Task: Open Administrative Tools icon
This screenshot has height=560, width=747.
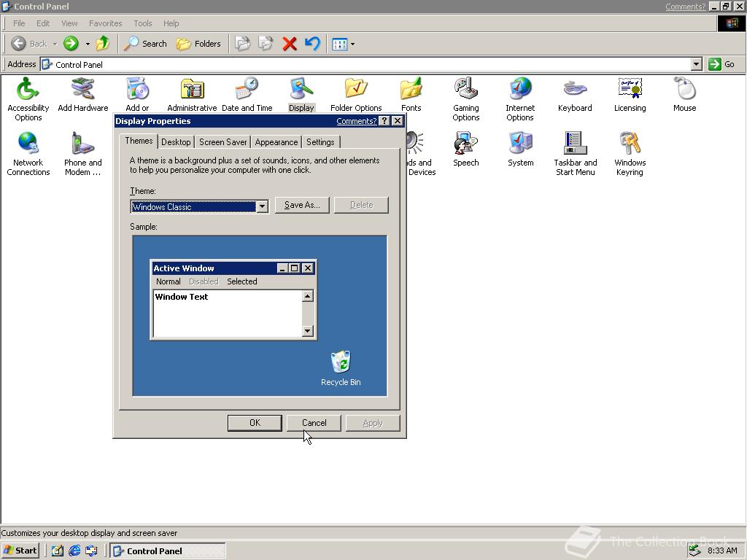Action: click(192, 95)
